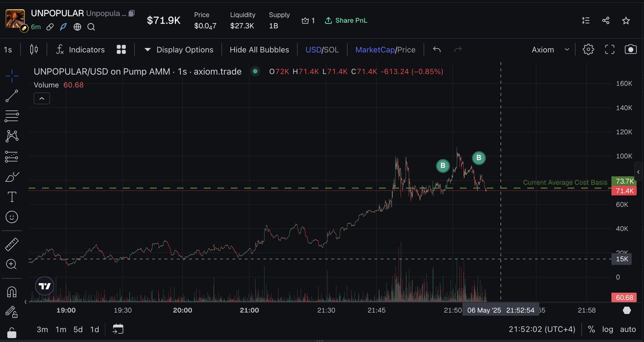Search the token with magnifier icon
644x342 pixels.
point(91,26)
